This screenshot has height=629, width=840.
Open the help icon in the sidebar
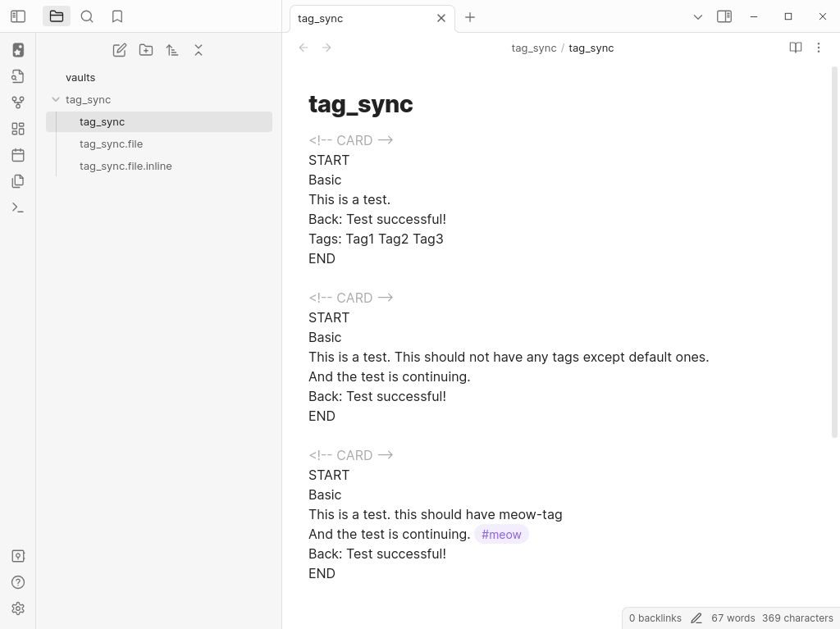pos(18,582)
